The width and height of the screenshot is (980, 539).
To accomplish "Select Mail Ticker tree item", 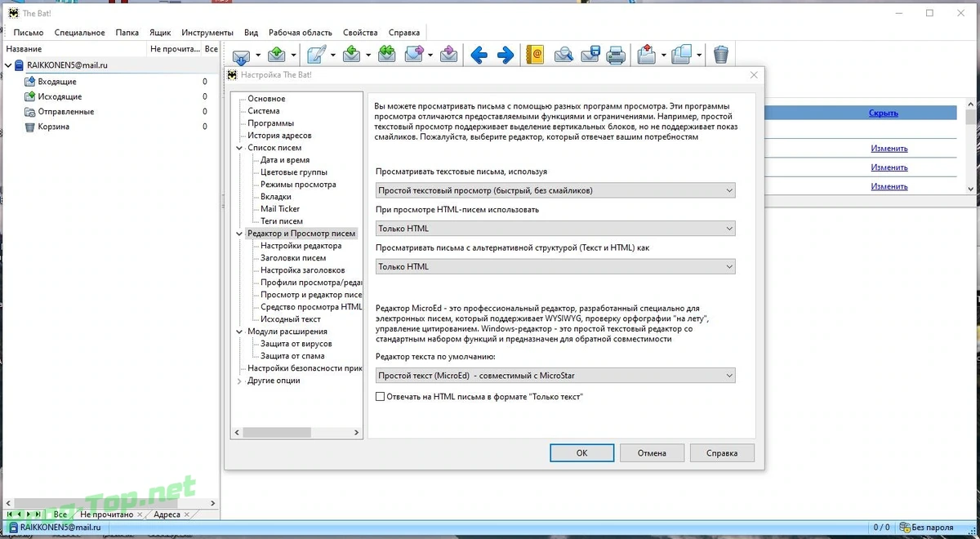I will click(280, 209).
